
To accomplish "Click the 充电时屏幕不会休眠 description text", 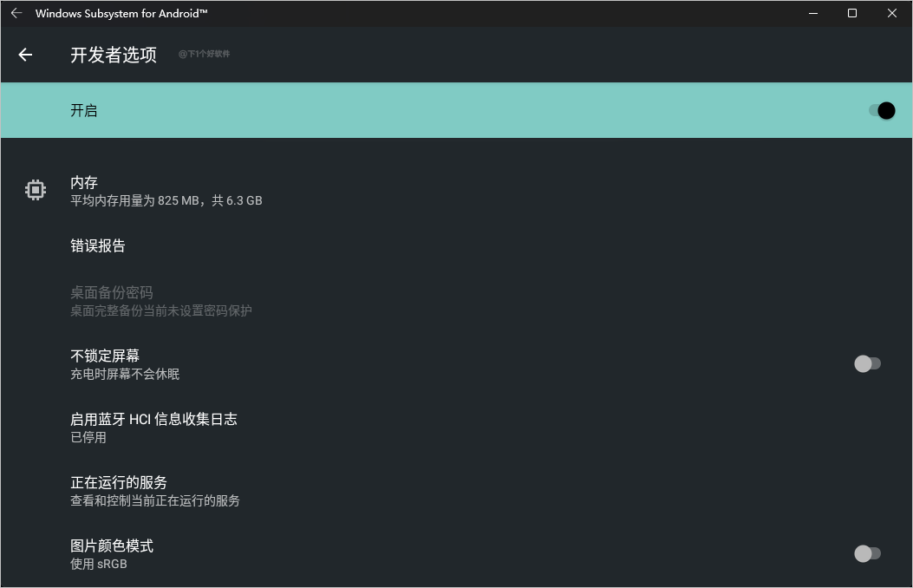I will [x=125, y=375].
